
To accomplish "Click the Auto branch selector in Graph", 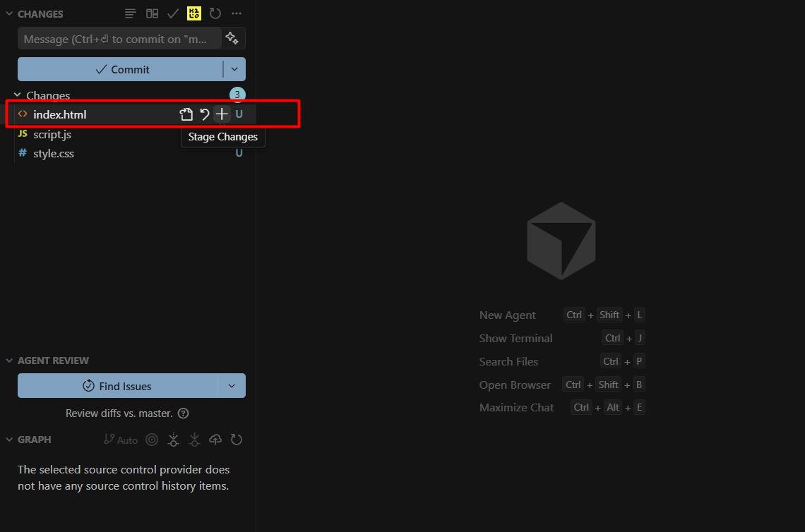I will 121,440.
